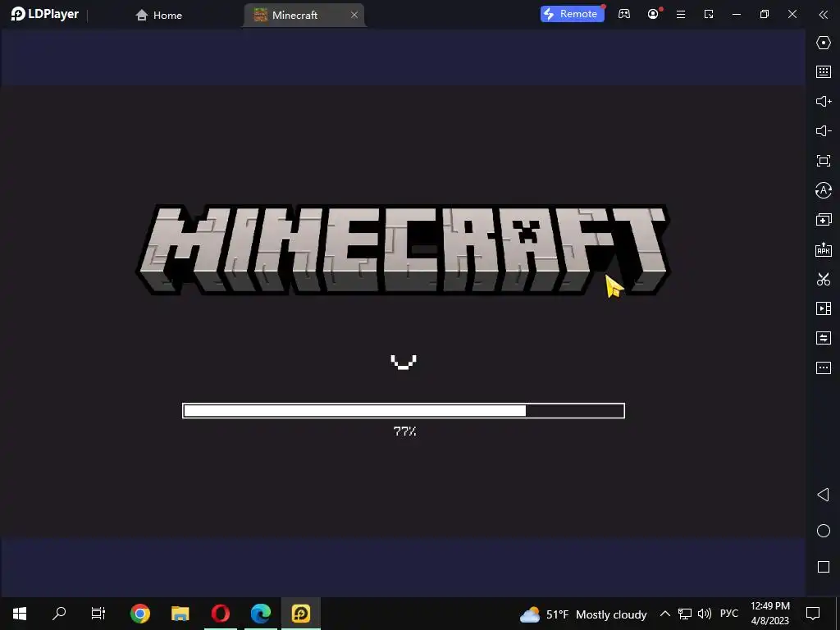Click the Minecraft title logo
This screenshot has height=630, width=840.
coord(403,249)
